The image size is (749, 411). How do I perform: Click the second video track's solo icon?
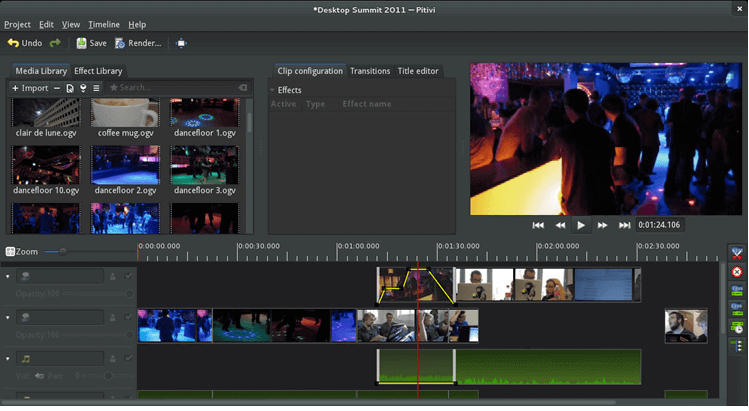pyautogui.click(x=113, y=317)
